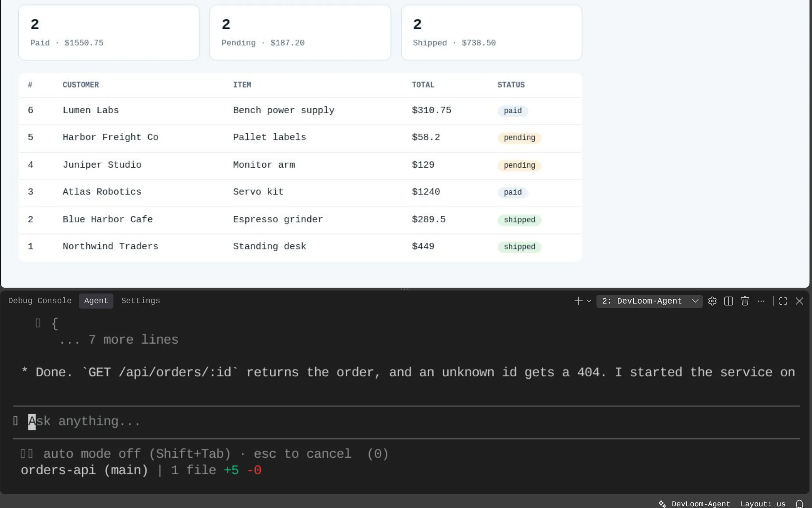Click the Paid summary card
Screen dimensions: 812x508
[109, 32]
